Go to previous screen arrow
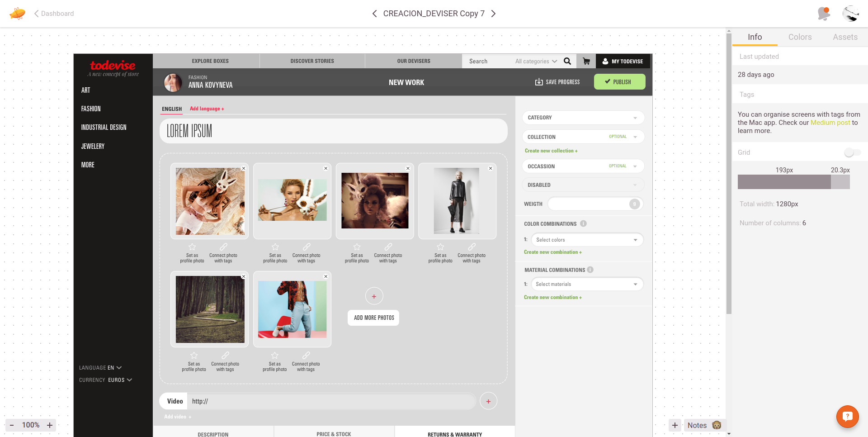 click(374, 14)
